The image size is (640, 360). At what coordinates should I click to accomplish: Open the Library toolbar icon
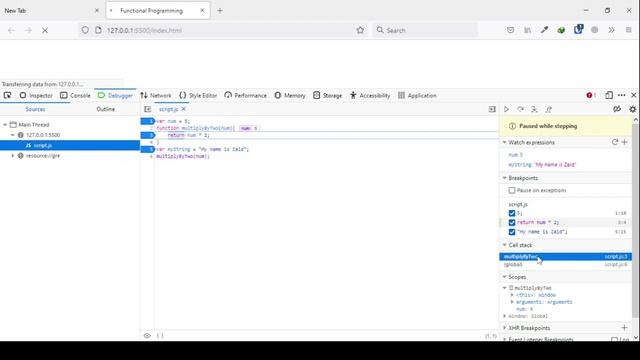click(527, 30)
